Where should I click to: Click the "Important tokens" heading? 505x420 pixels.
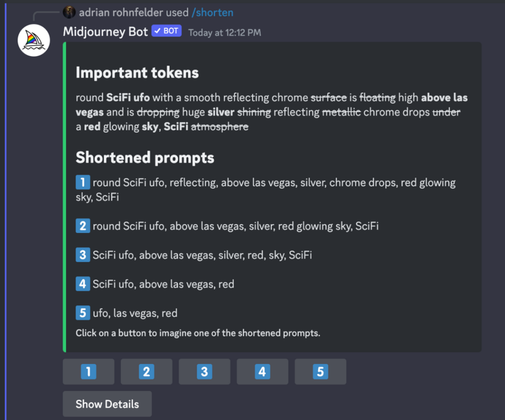137,73
